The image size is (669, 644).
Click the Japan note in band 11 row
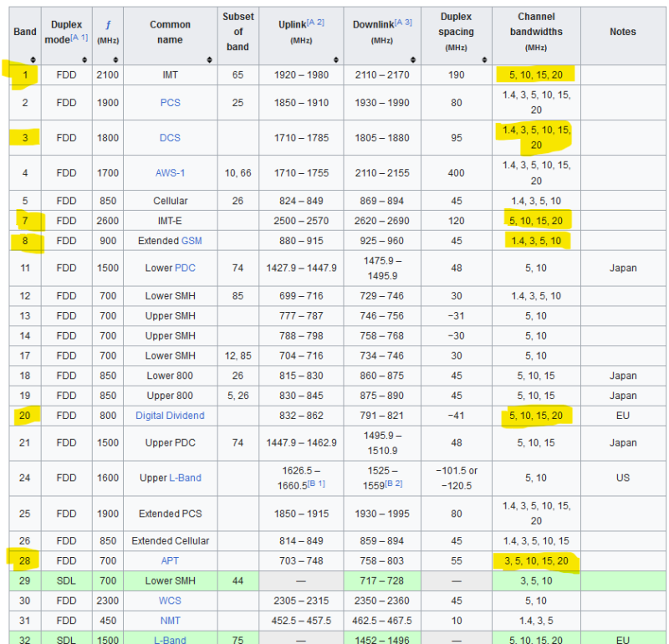click(x=623, y=268)
